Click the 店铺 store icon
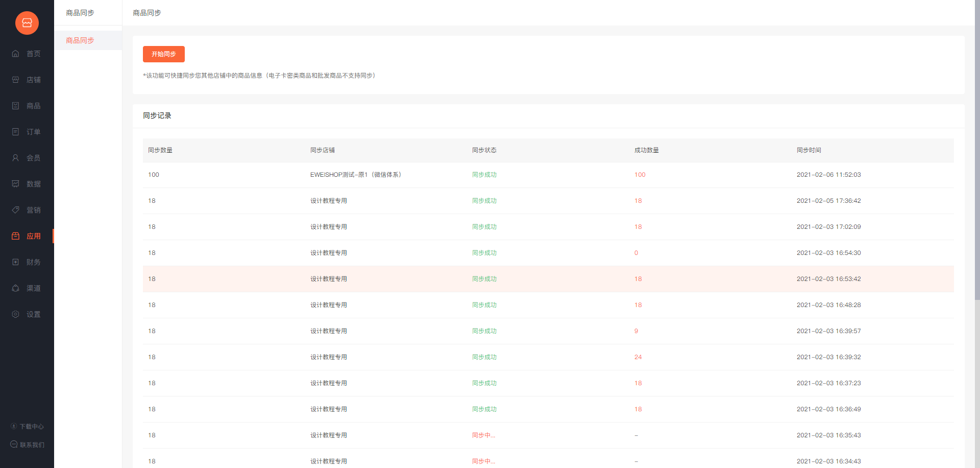 click(x=15, y=80)
